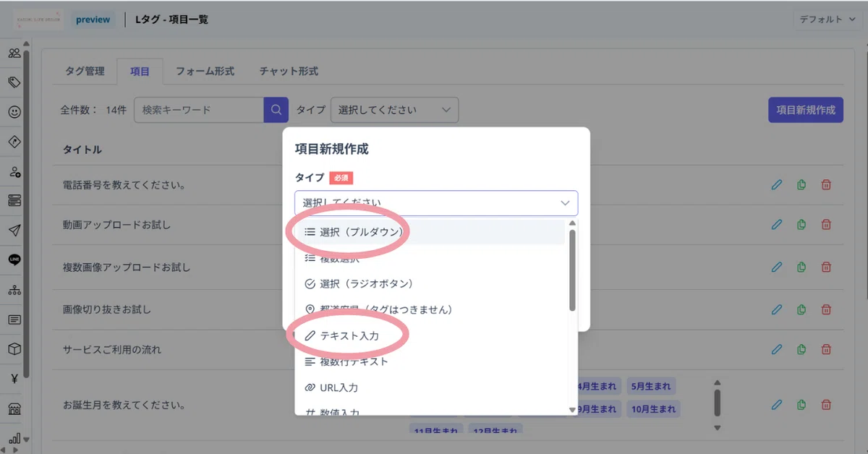The image size is (868, 454).
Task: Open the paper plane send icon
Action: [14, 231]
